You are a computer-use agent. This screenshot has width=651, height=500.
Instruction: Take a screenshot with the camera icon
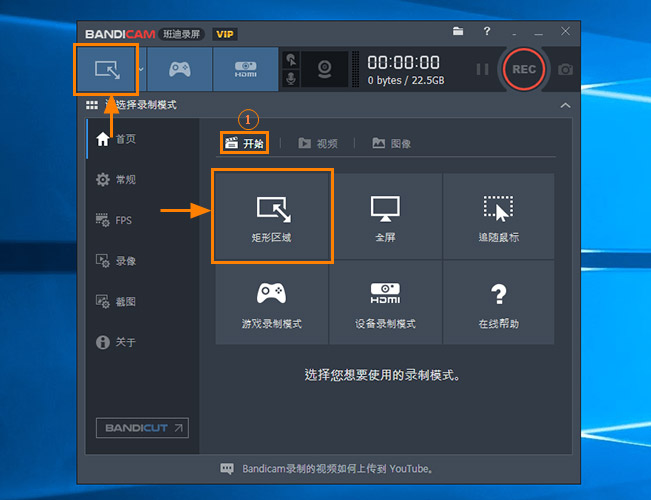pos(565,69)
